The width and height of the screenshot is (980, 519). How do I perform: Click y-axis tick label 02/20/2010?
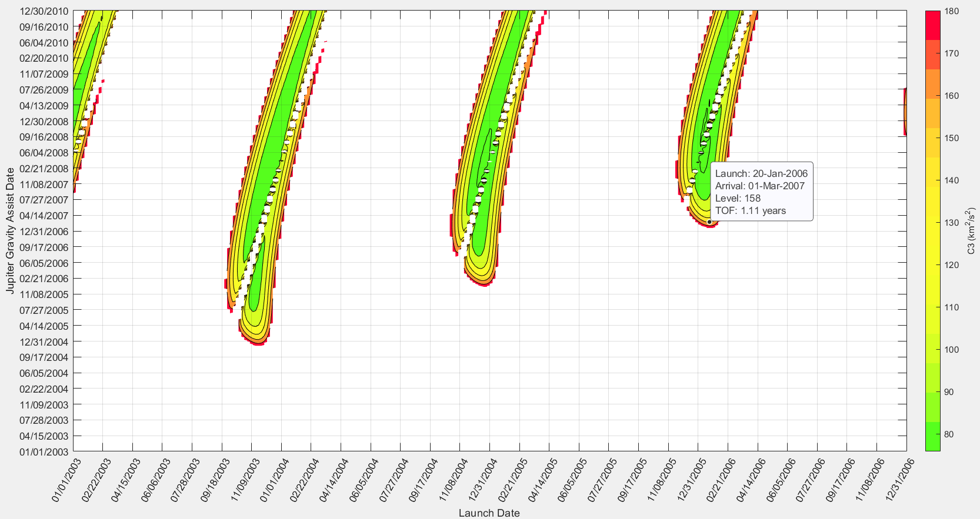coord(44,58)
